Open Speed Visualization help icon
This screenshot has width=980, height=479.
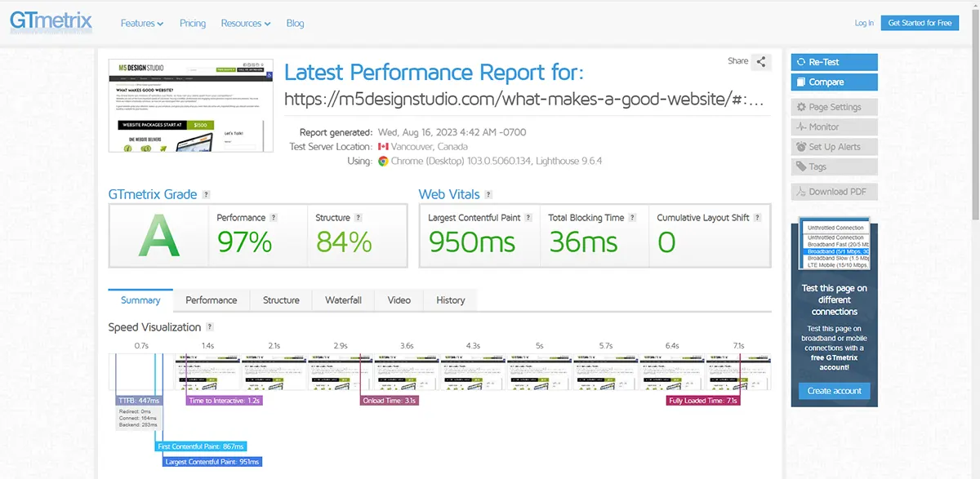point(209,328)
